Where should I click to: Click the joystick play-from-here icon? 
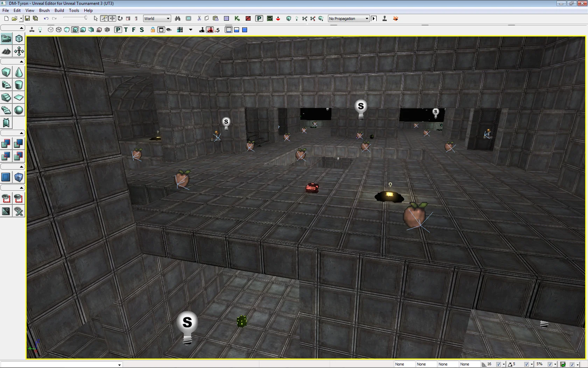click(x=385, y=19)
